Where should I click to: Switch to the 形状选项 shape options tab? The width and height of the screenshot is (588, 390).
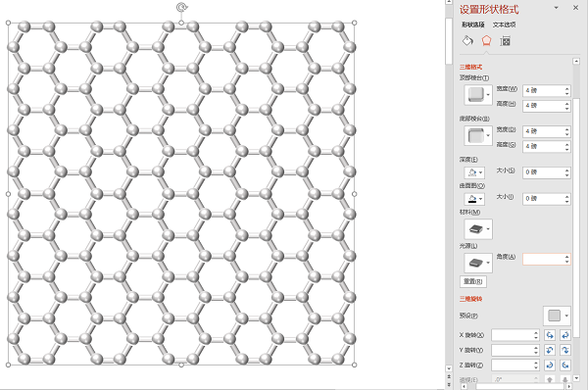pyautogui.click(x=473, y=24)
